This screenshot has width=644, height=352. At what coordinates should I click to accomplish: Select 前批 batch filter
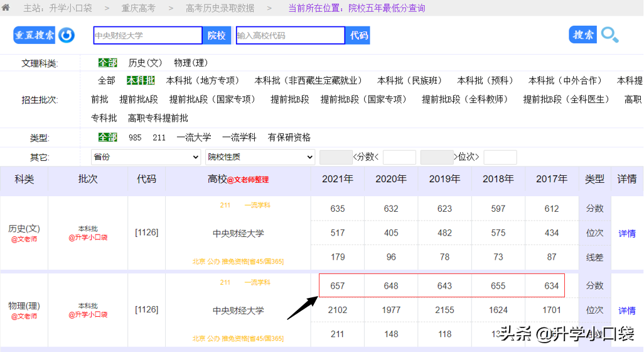(x=99, y=99)
